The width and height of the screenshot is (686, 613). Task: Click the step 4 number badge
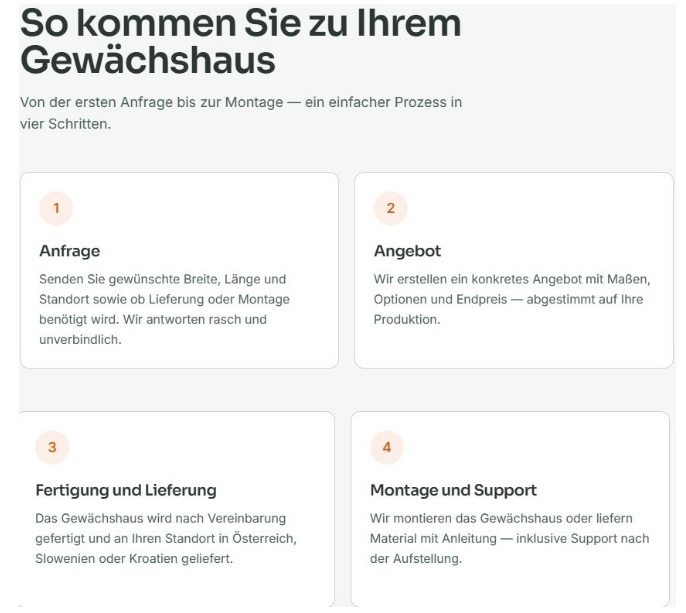coord(387,447)
